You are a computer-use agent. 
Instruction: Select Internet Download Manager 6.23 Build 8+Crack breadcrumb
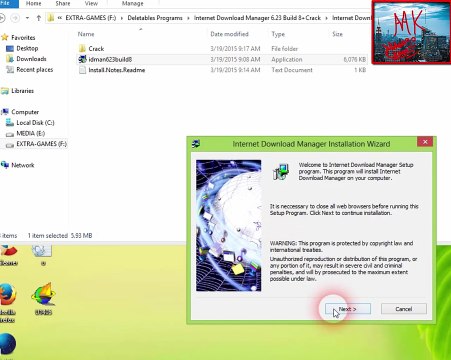click(x=257, y=18)
